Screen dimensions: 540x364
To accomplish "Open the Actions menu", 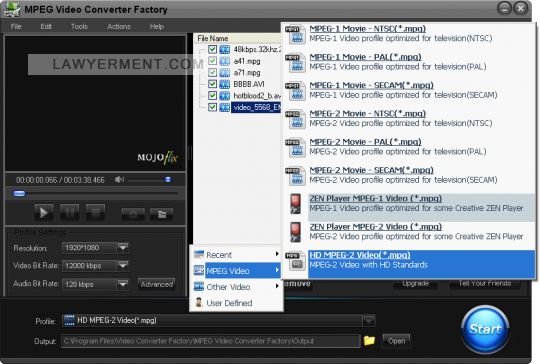I will [119, 27].
